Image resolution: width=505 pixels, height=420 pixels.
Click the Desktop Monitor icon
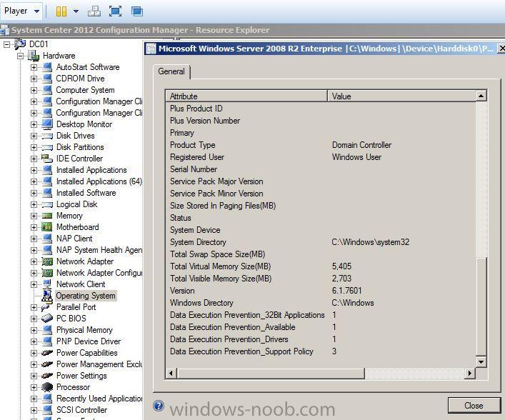(x=47, y=124)
